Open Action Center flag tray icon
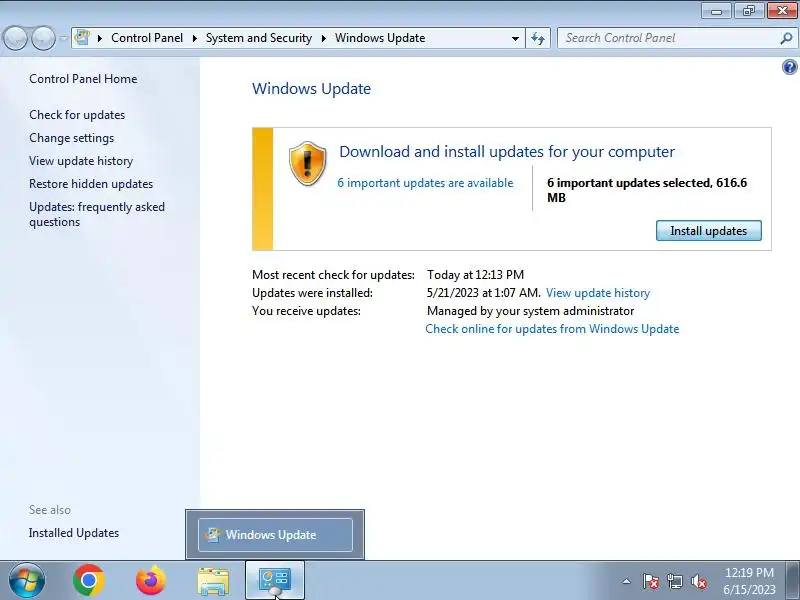The height and width of the screenshot is (600, 800). 650,581
